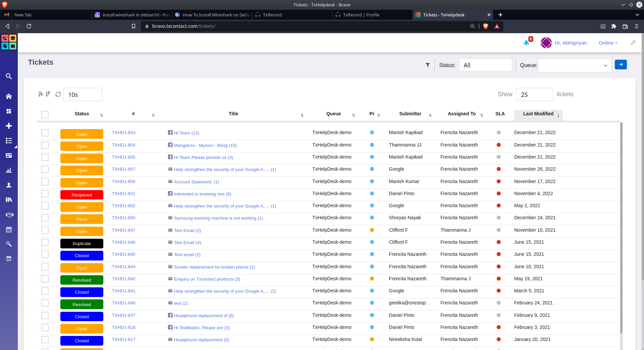The width and height of the screenshot is (644, 350).
Task: Go to the home icon in sidebar
Action: click(x=9, y=97)
